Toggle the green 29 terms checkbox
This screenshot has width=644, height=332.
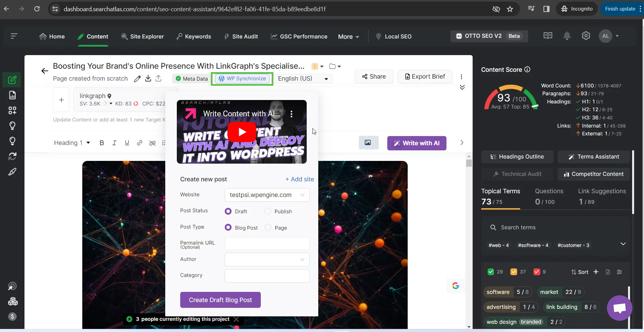(x=491, y=272)
